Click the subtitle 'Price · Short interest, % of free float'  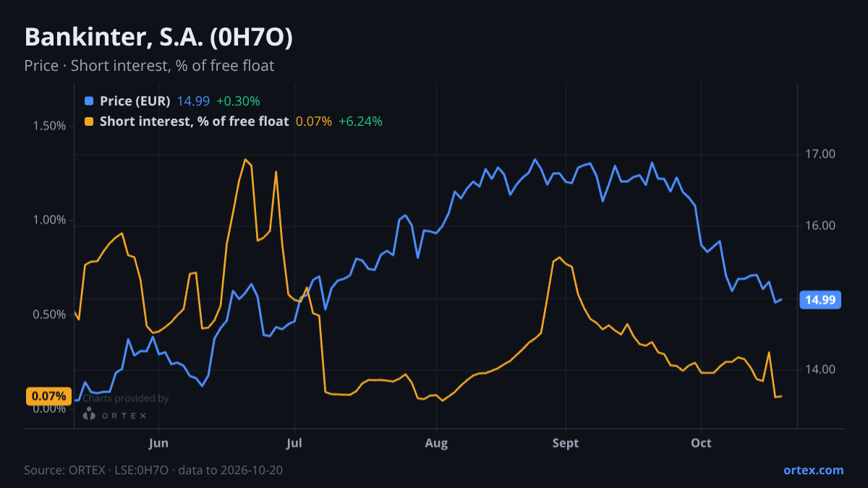click(149, 66)
